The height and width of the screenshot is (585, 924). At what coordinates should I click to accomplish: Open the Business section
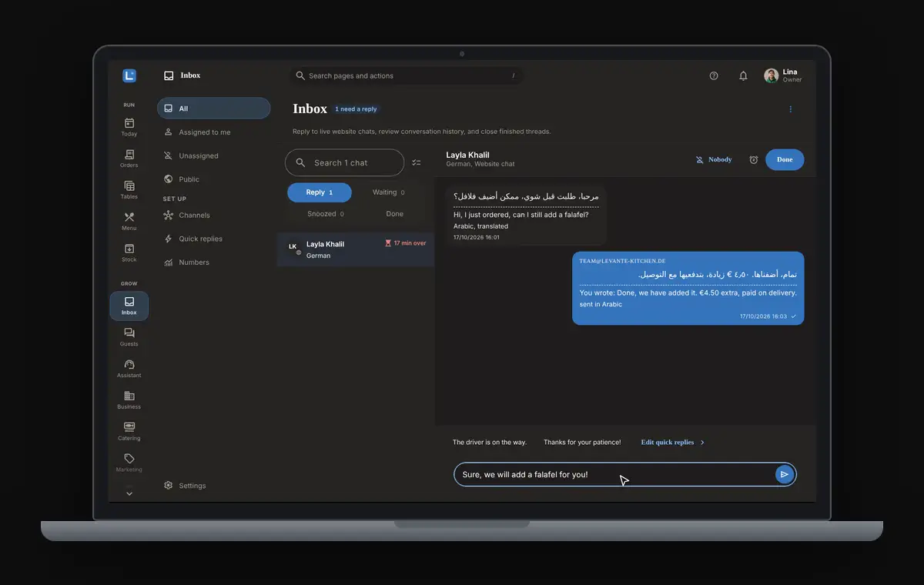(x=129, y=400)
